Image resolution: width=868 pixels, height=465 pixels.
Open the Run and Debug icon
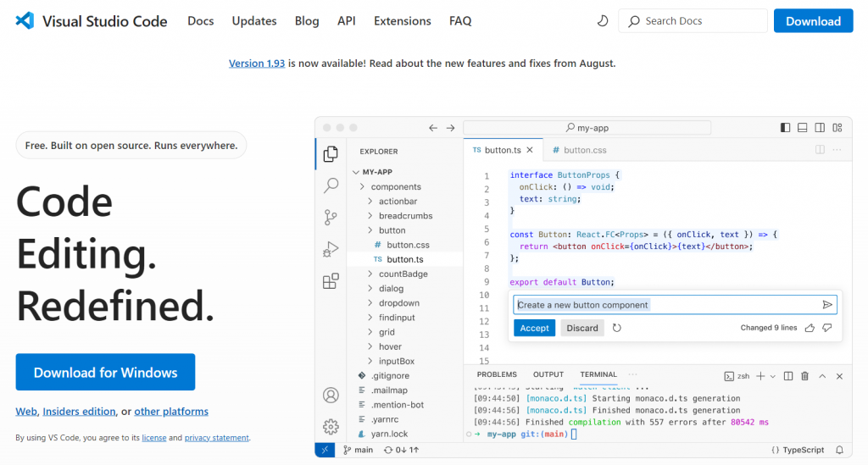point(331,249)
